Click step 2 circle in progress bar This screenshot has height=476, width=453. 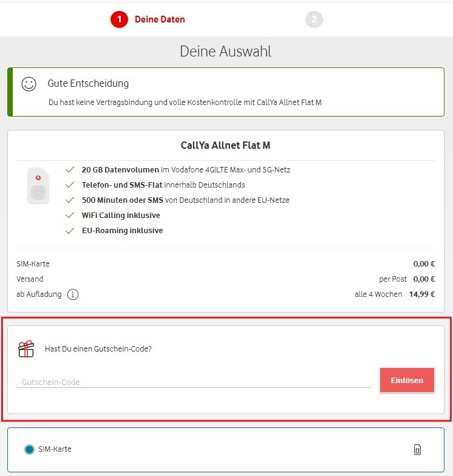pos(314,19)
